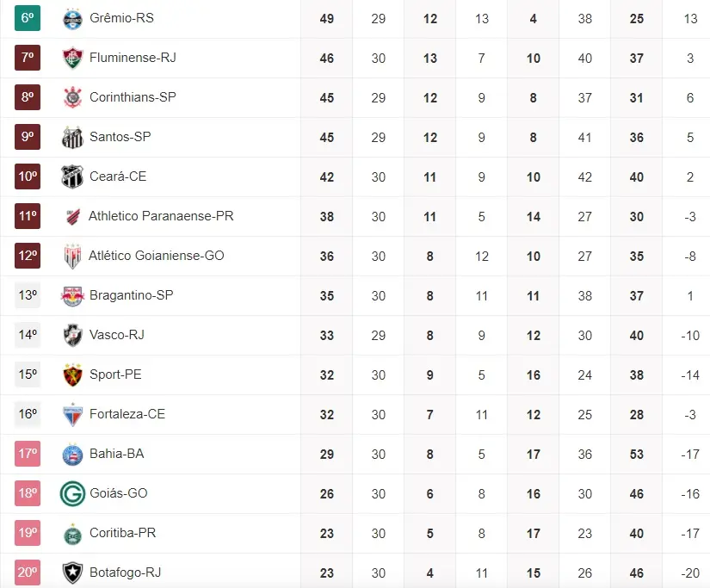710x588 pixels.
Task: Click the 17º relegation position badge
Action: pos(28,454)
